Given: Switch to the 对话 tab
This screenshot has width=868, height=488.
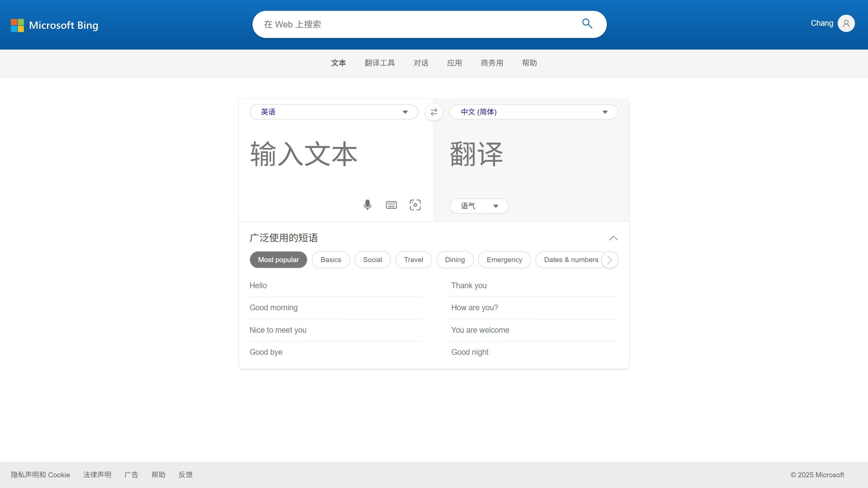Looking at the screenshot, I should click(x=421, y=63).
